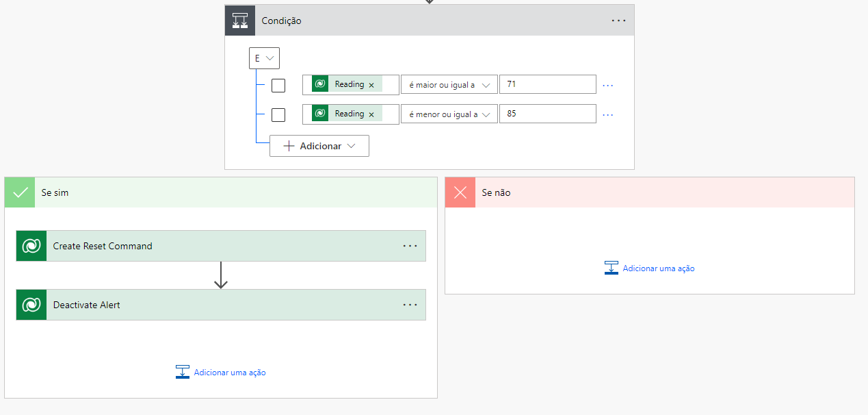Expand the Adicionar dropdown button

pyautogui.click(x=319, y=146)
